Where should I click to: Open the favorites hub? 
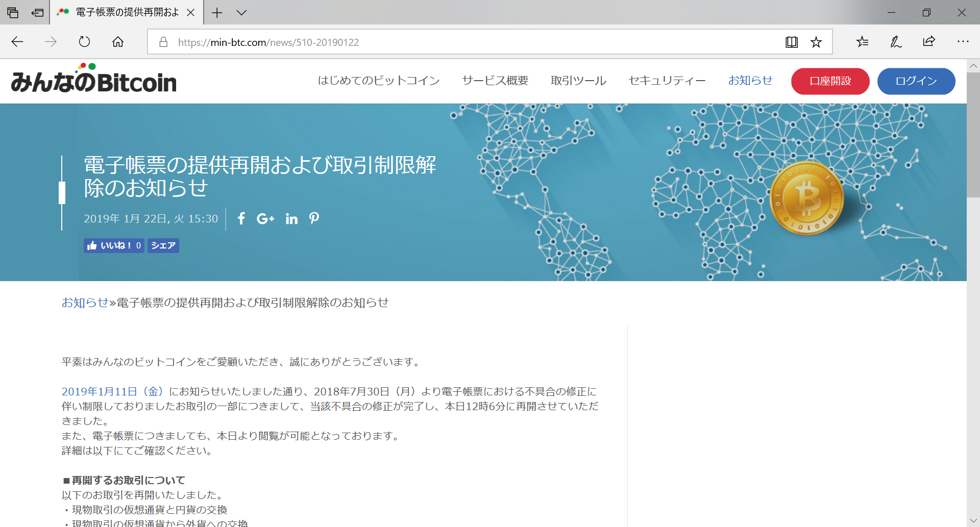(863, 42)
